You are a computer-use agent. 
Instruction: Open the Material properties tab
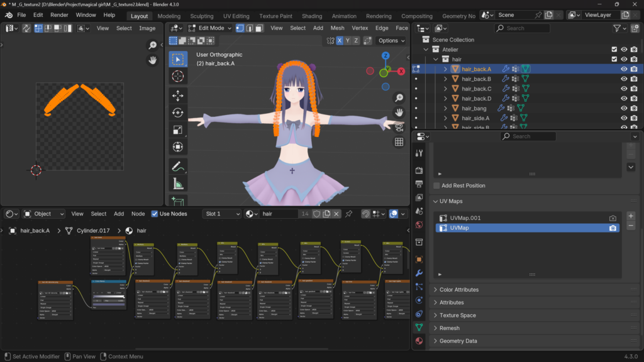point(419,340)
